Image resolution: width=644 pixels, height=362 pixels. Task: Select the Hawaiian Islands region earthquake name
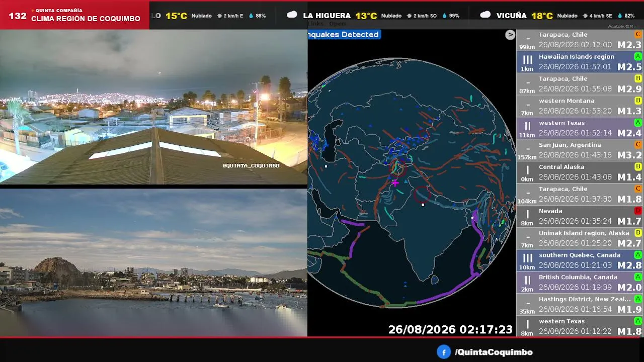click(x=577, y=57)
